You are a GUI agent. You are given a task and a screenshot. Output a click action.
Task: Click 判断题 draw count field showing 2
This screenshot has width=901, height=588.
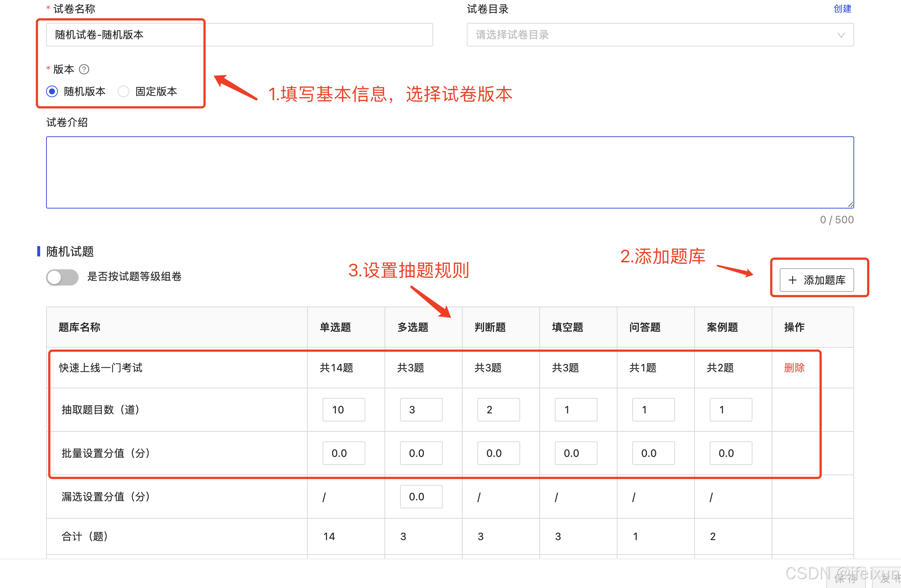(x=498, y=409)
